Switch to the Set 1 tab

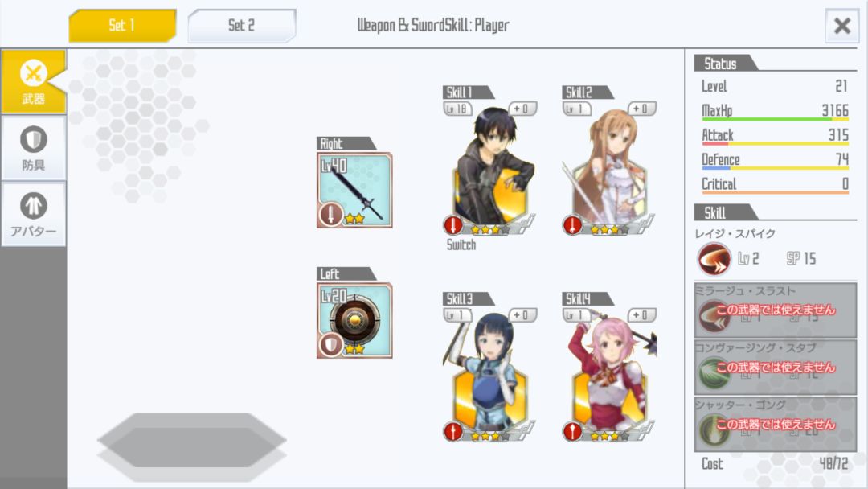tap(122, 26)
